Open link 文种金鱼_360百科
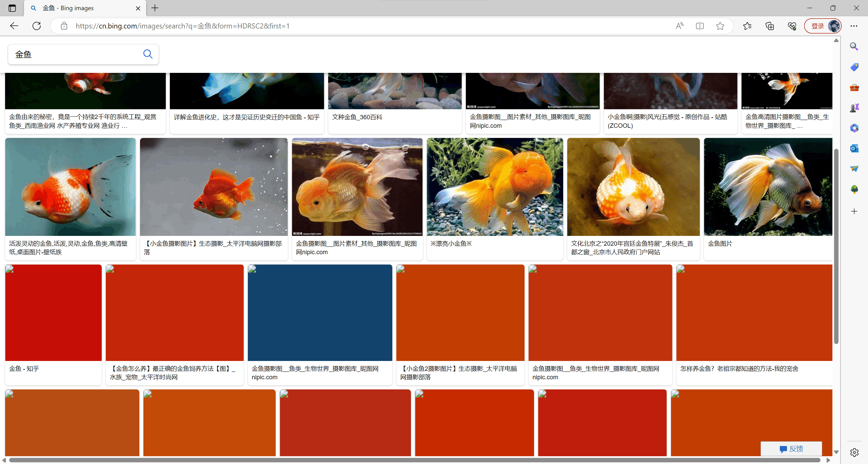 coord(357,117)
